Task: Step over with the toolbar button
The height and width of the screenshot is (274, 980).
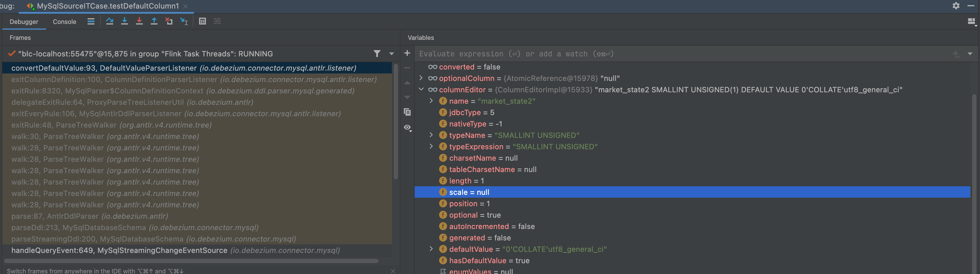Action: [x=109, y=21]
